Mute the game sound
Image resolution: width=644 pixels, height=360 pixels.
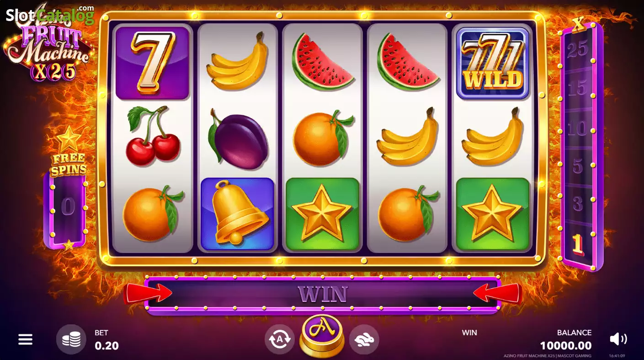tap(618, 339)
